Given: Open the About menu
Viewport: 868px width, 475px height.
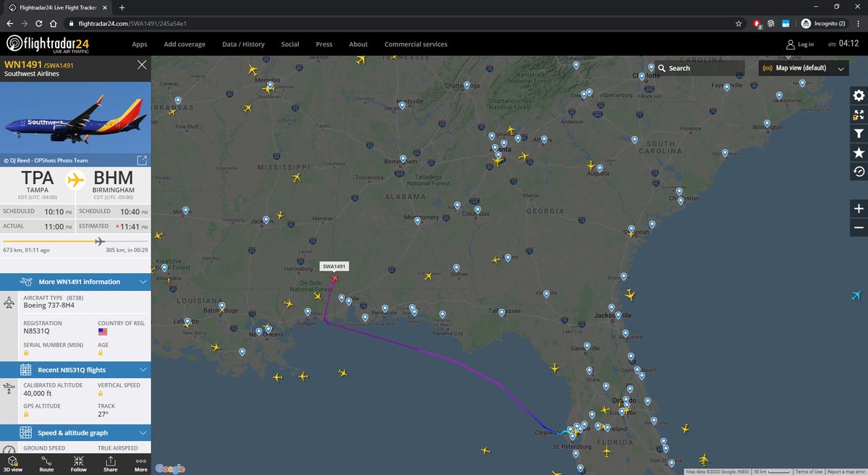Looking at the screenshot, I should (358, 44).
